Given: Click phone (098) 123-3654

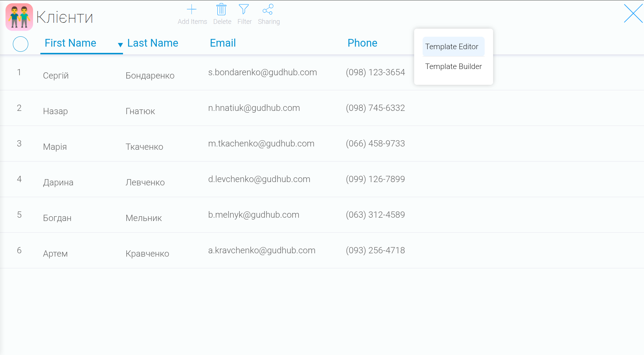Looking at the screenshot, I should pos(375,72).
